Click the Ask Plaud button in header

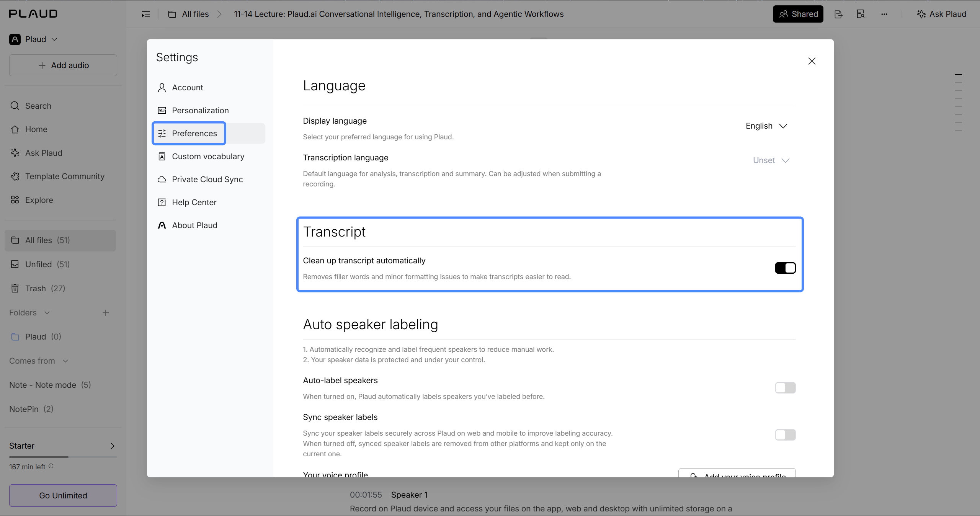(942, 14)
